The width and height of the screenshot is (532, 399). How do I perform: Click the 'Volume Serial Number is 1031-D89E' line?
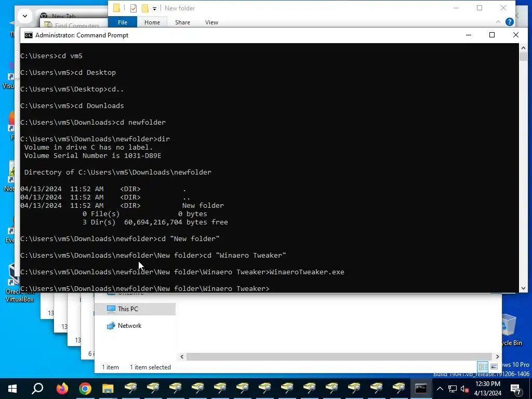92,156
